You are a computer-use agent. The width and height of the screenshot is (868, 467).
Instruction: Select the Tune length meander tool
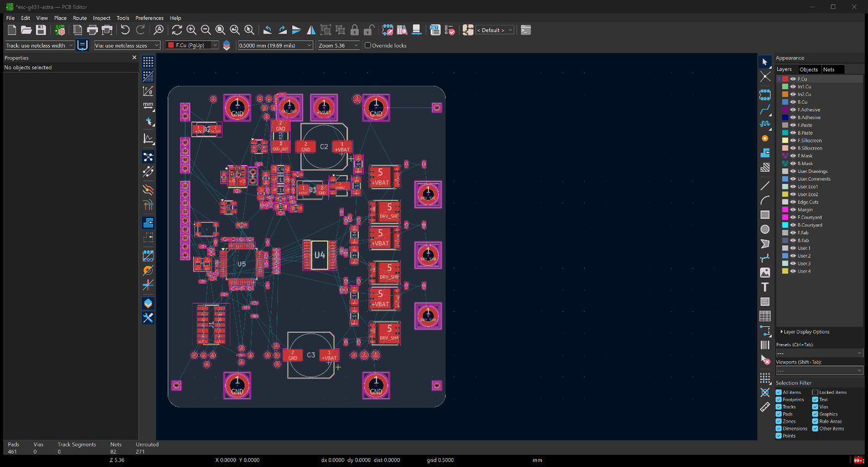765,124
